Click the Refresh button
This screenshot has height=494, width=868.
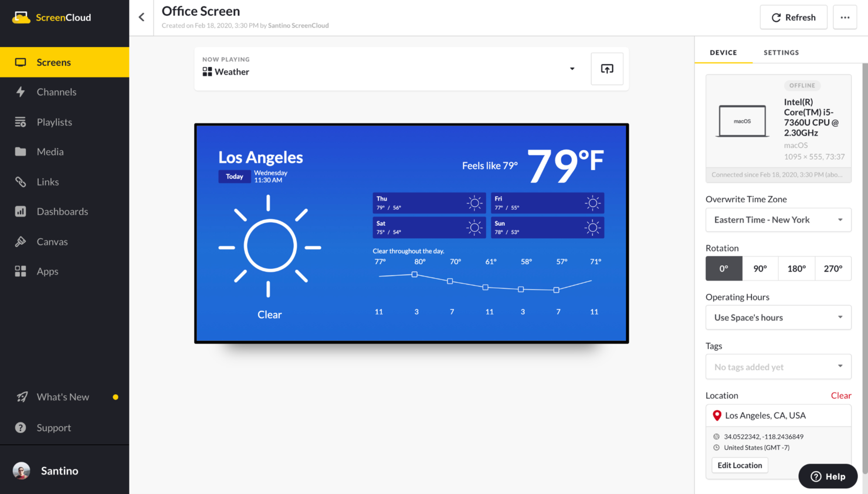pyautogui.click(x=794, y=18)
